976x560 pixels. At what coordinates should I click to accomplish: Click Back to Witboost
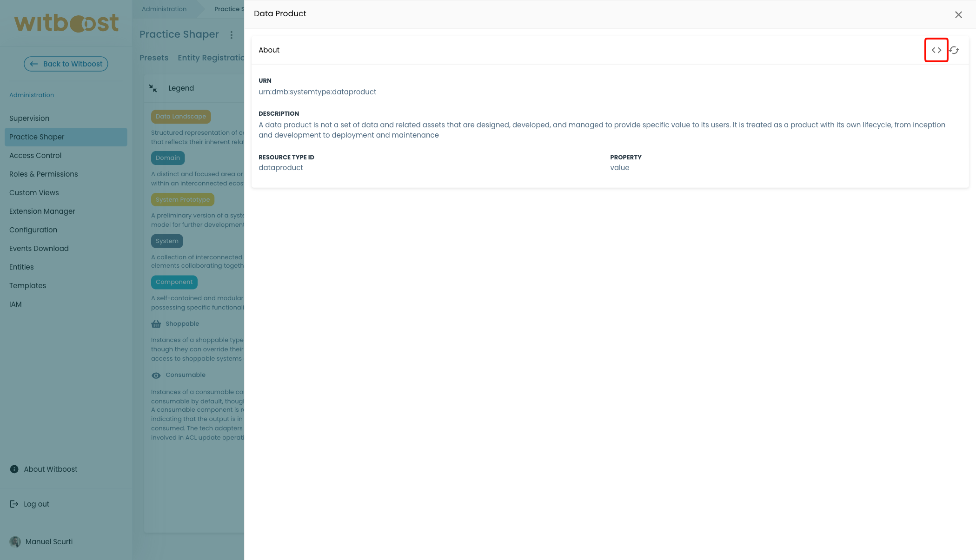[x=65, y=64]
